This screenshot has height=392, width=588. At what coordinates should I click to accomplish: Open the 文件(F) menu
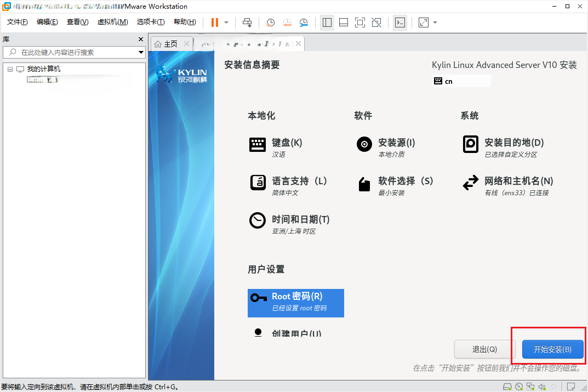click(17, 22)
